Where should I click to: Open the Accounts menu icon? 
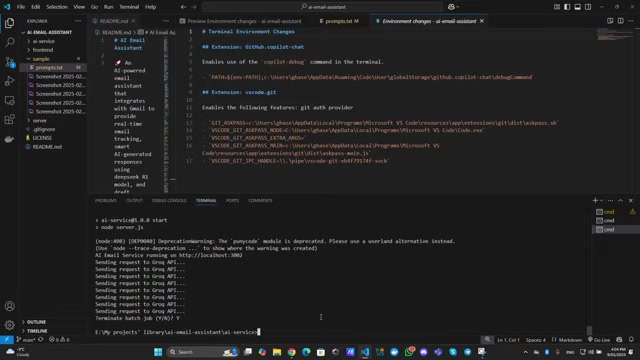(x=9, y=306)
